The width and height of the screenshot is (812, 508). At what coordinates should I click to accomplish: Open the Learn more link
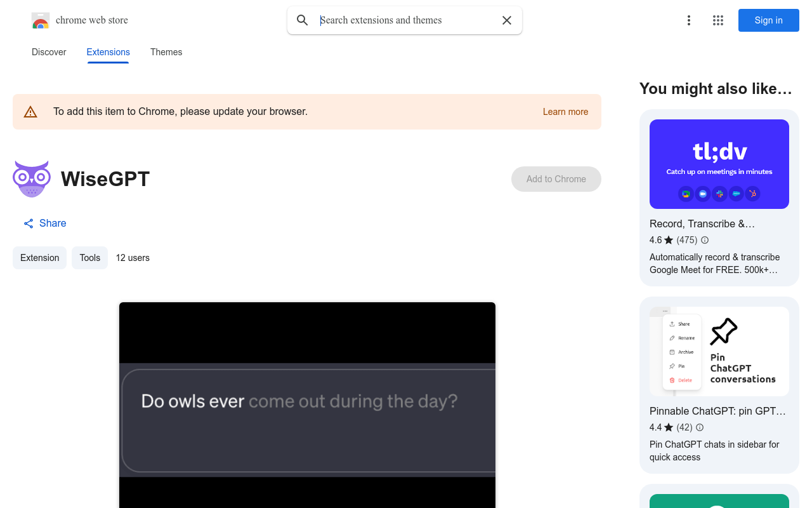[x=566, y=112]
